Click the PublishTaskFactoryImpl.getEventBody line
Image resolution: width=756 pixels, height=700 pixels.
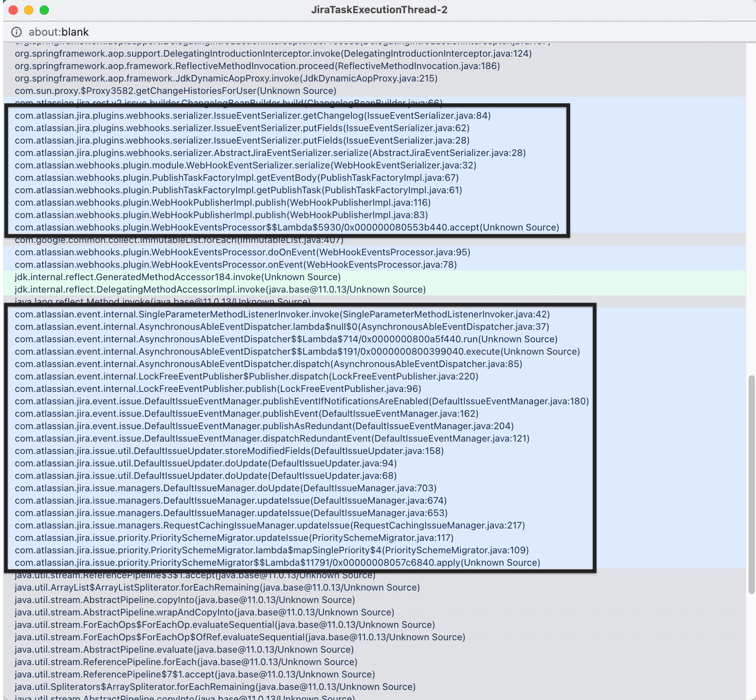237,178
